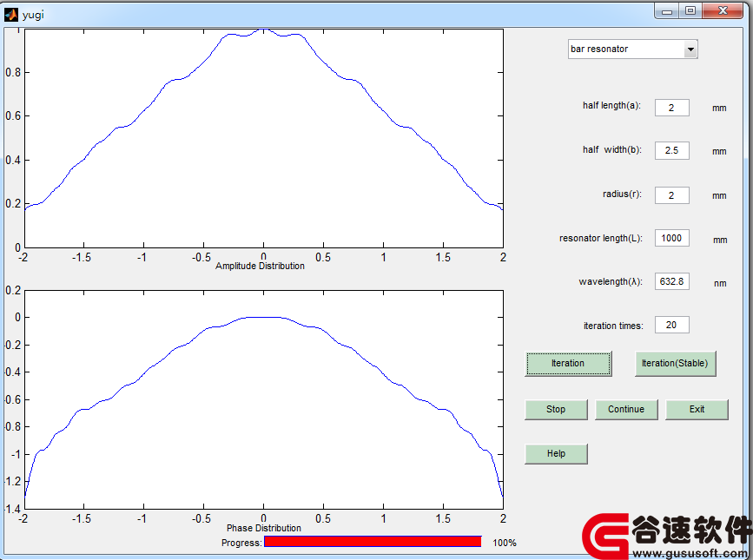
Task: Close the yugi window
Action: click(723, 11)
